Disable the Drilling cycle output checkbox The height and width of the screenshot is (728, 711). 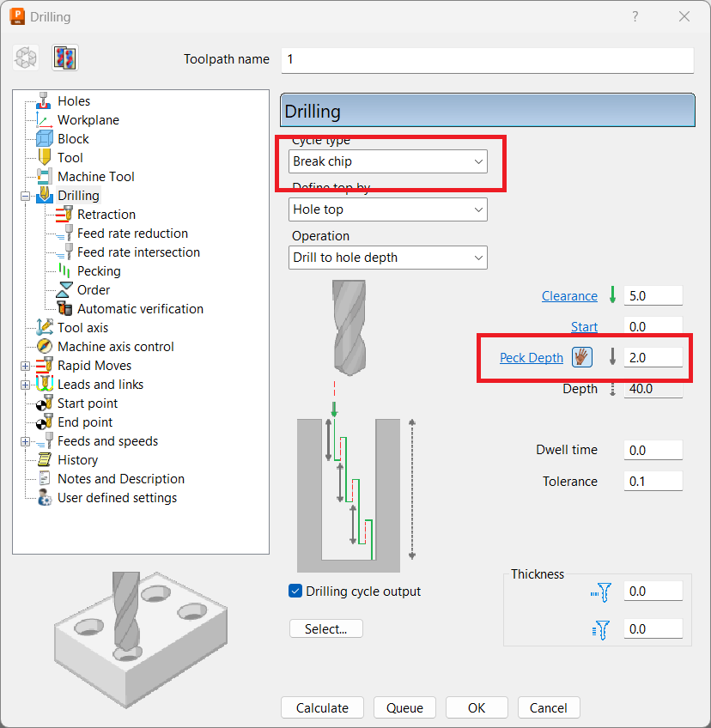coord(295,591)
